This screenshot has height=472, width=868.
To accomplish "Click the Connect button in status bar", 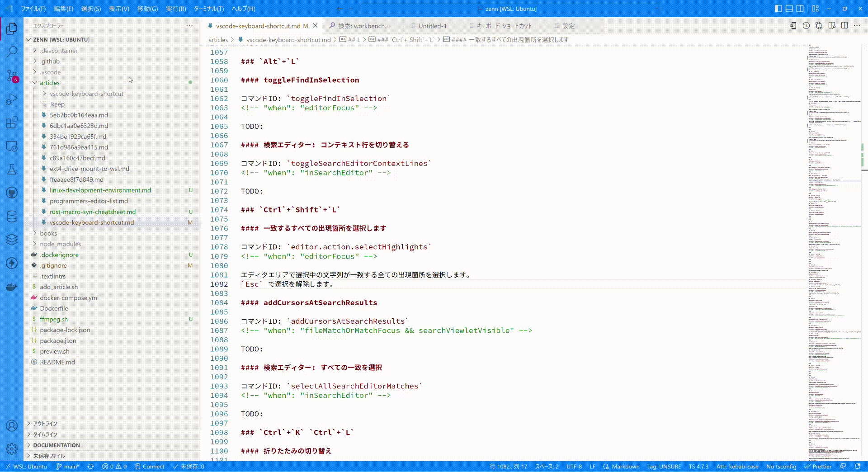I will [150, 467].
